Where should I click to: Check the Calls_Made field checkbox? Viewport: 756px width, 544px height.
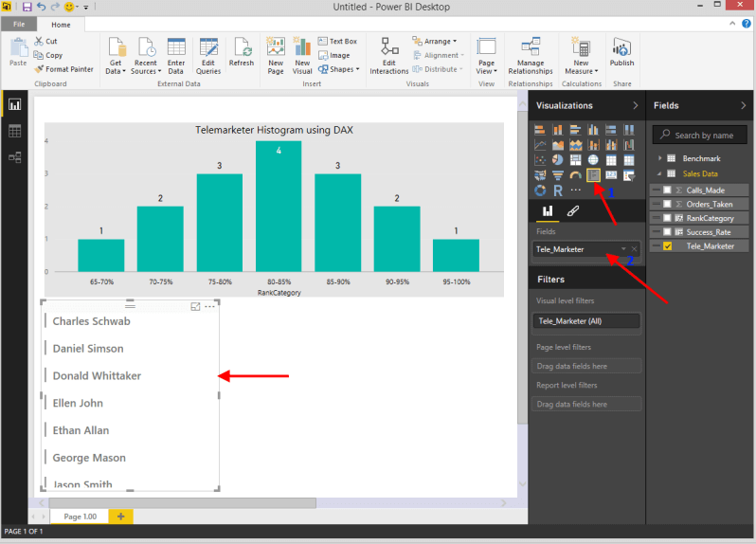click(x=667, y=190)
